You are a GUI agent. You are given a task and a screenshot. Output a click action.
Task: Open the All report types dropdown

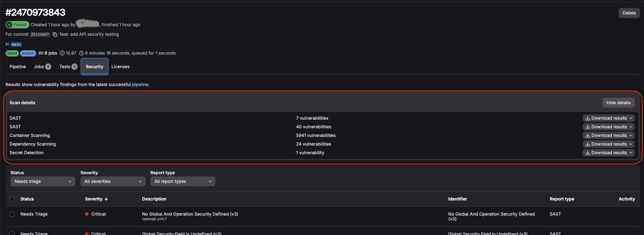[x=182, y=181]
